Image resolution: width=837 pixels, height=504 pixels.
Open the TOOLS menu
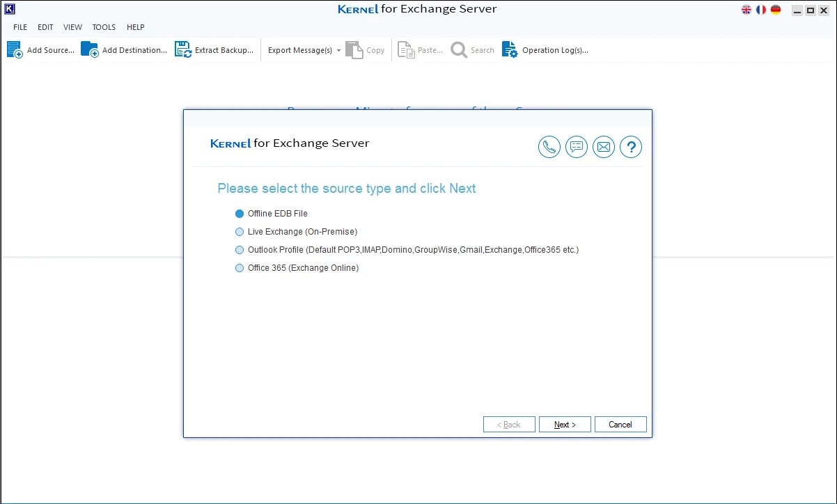pyautogui.click(x=104, y=27)
